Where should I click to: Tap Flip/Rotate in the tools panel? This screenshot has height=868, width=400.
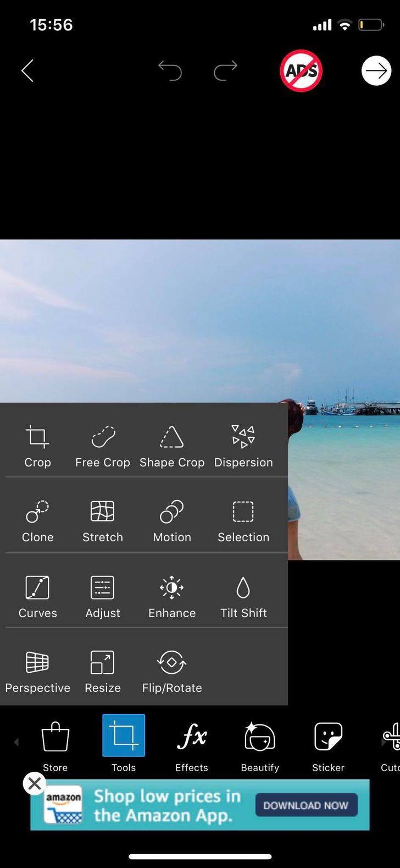point(172,672)
